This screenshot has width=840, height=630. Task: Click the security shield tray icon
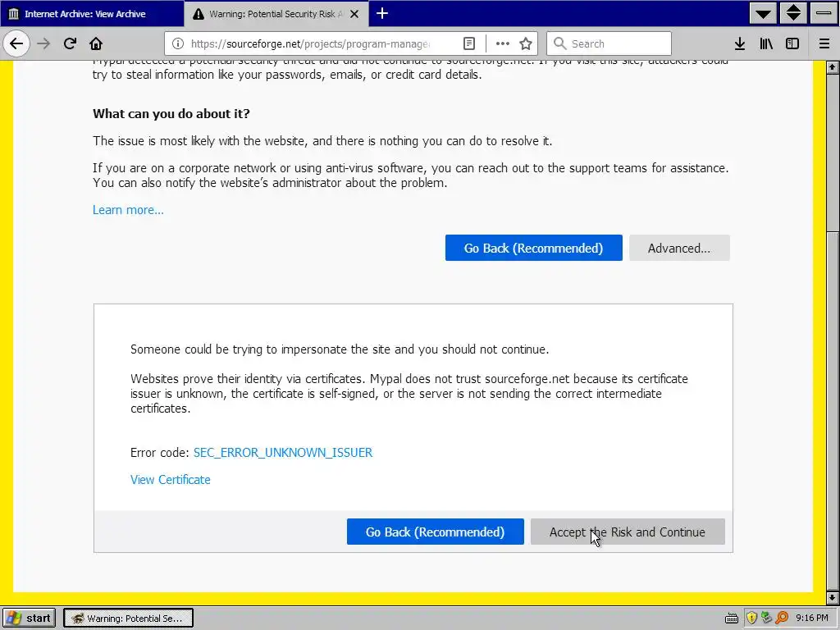click(x=751, y=619)
